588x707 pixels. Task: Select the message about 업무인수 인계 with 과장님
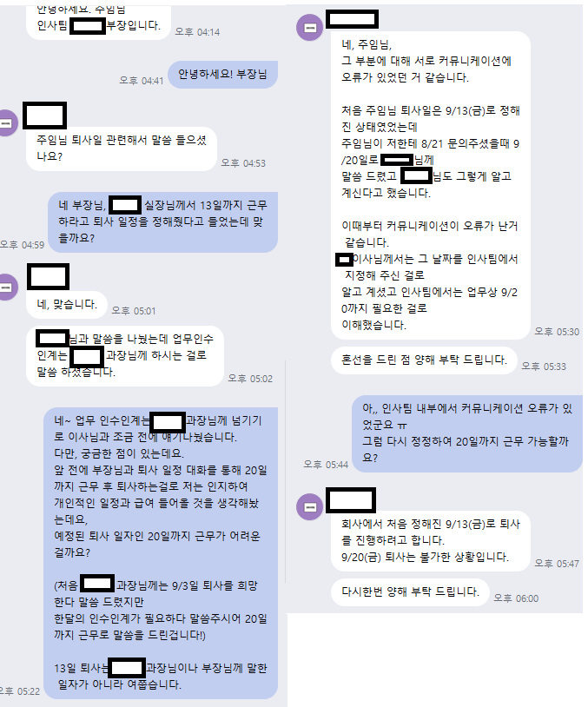click(125, 356)
